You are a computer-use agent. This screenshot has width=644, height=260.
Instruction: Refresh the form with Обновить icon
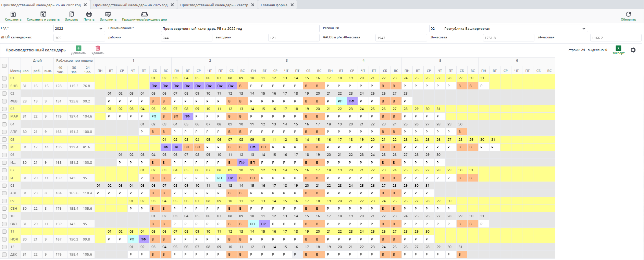coord(628,14)
